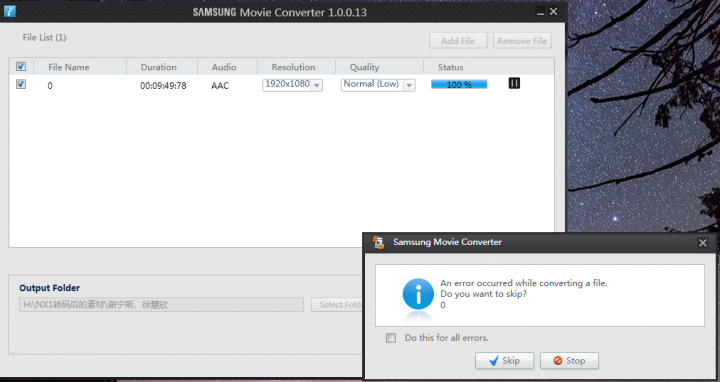Click the AAC audio cell
The width and height of the screenshot is (720, 382).
220,85
